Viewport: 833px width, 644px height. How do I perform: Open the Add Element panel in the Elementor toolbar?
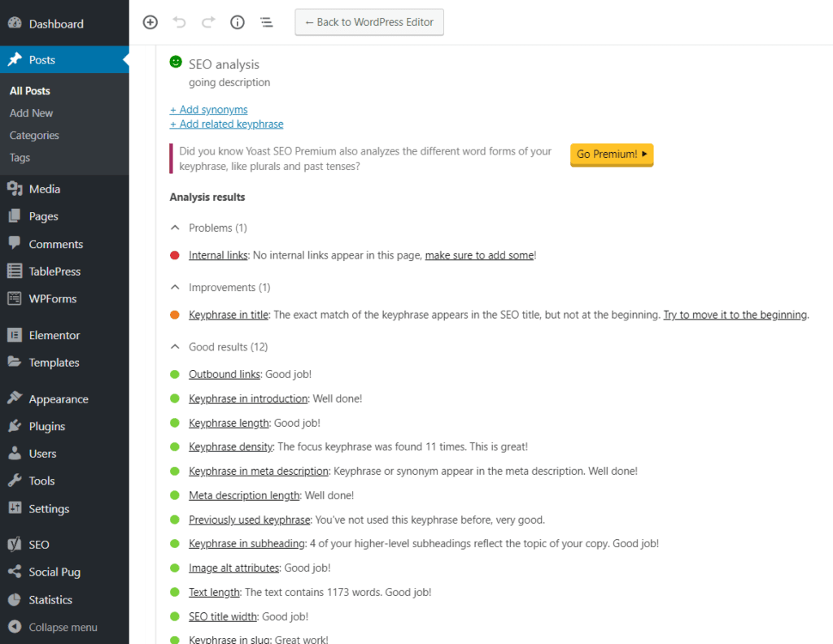click(x=150, y=22)
